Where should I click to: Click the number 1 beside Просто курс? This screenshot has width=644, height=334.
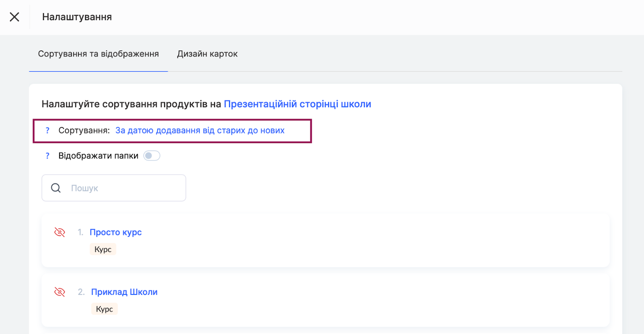[80, 232]
